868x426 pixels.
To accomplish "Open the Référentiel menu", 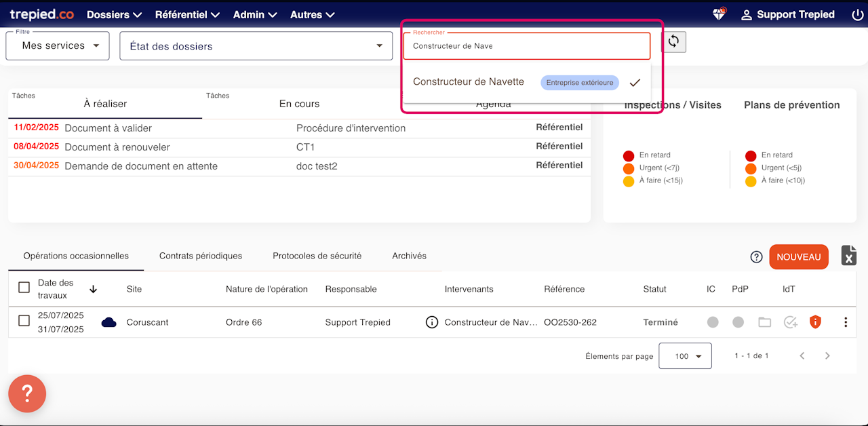I will 187,14.
